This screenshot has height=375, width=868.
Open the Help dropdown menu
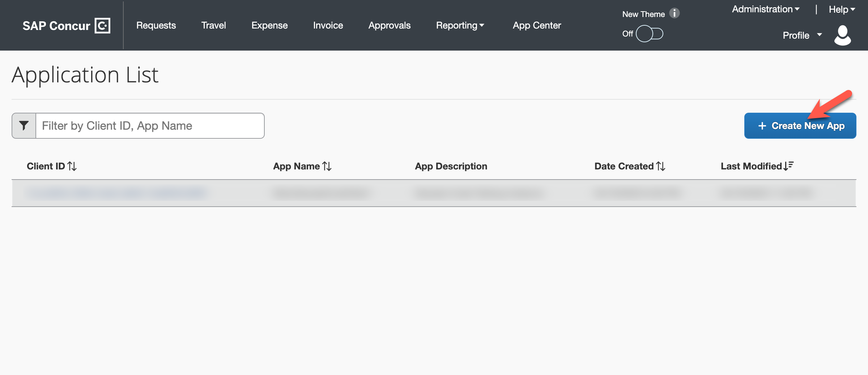pyautogui.click(x=842, y=9)
